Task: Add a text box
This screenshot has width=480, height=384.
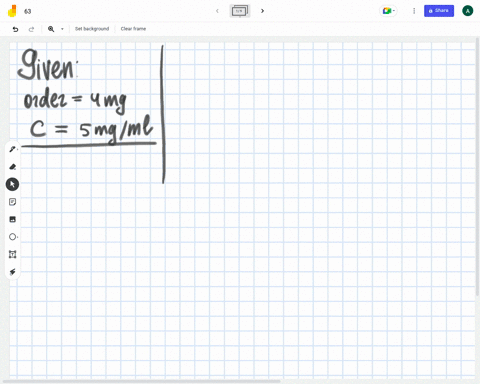Action: point(13,254)
